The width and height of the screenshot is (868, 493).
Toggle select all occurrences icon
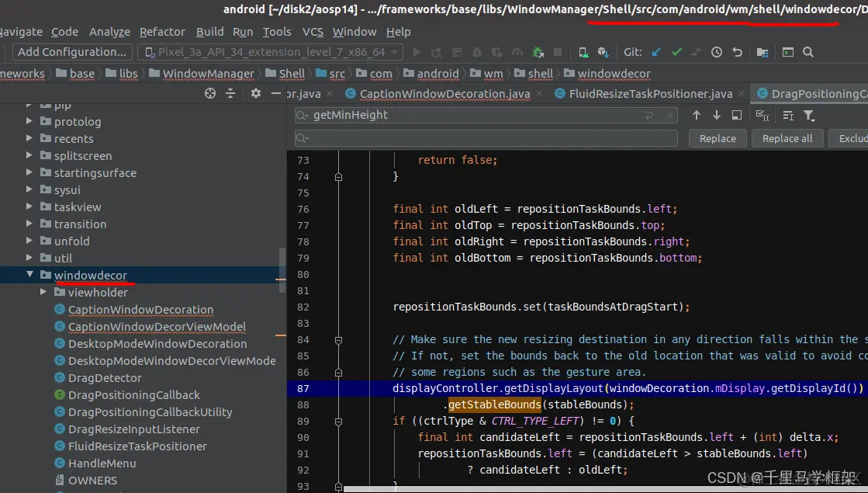pos(763,115)
